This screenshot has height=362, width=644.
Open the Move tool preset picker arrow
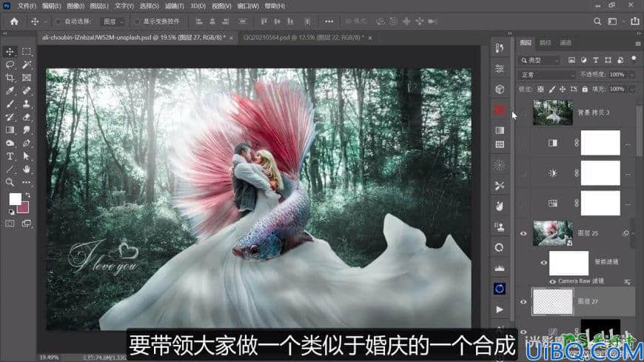(45, 21)
